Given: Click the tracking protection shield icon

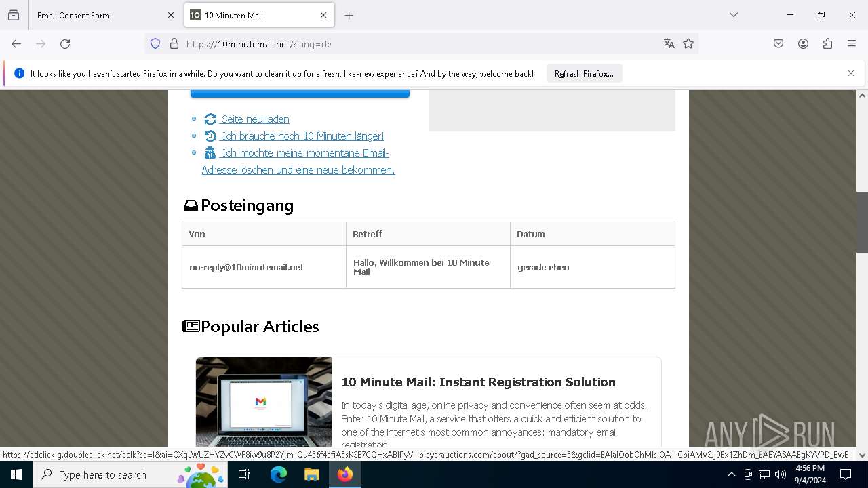Looking at the screenshot, I should 155,44.
